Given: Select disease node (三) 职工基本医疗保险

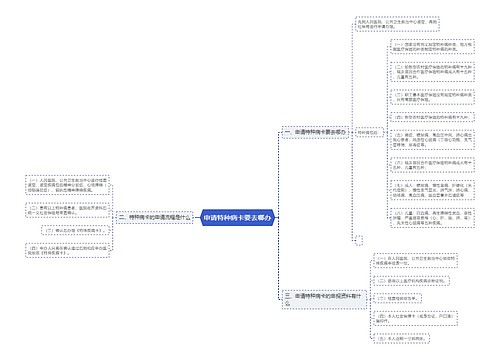Looking at the screenshot, I should coord(432,97).
